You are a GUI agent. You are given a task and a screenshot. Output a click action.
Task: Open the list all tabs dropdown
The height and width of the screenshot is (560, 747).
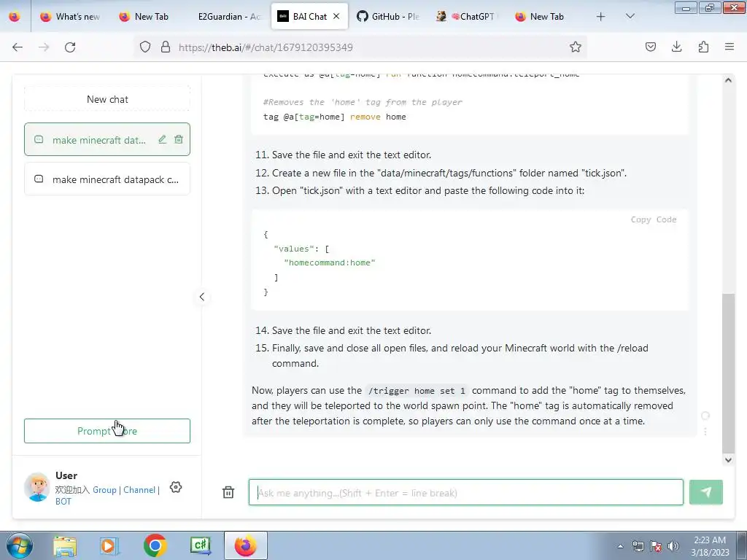click(x=630, y=16)
